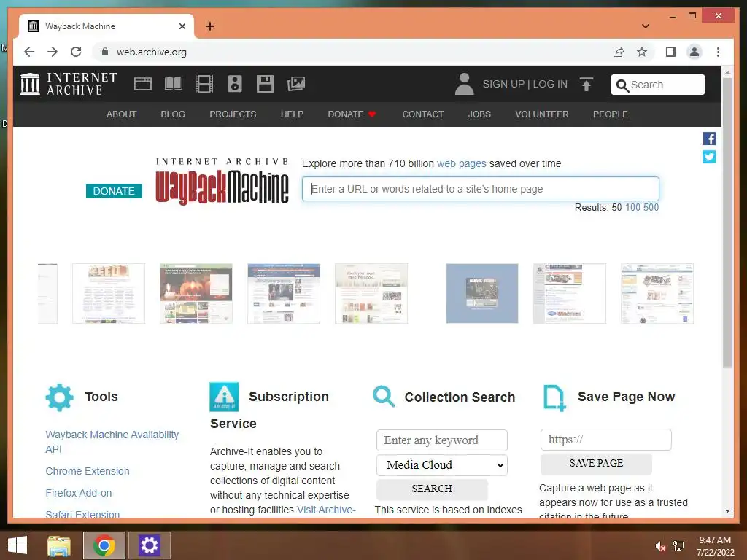Toggle the Chrome side panel

[x=671, y=52]
